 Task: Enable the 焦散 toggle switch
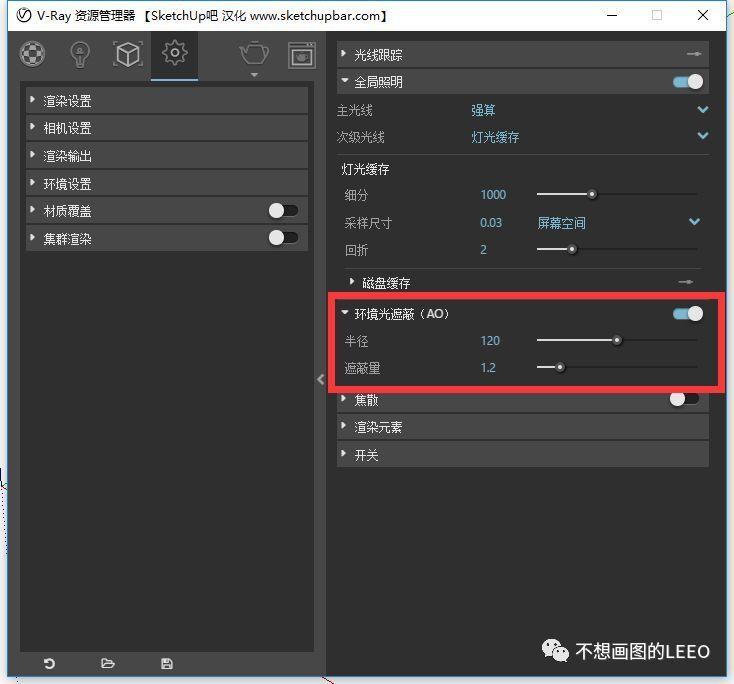coord(684,399)
